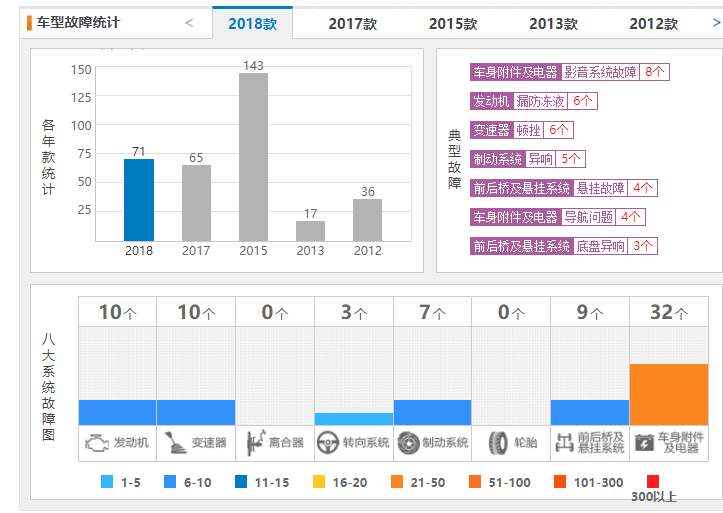Click the 32个 count for electrical faults
The image size is (723, 513).
669,313
